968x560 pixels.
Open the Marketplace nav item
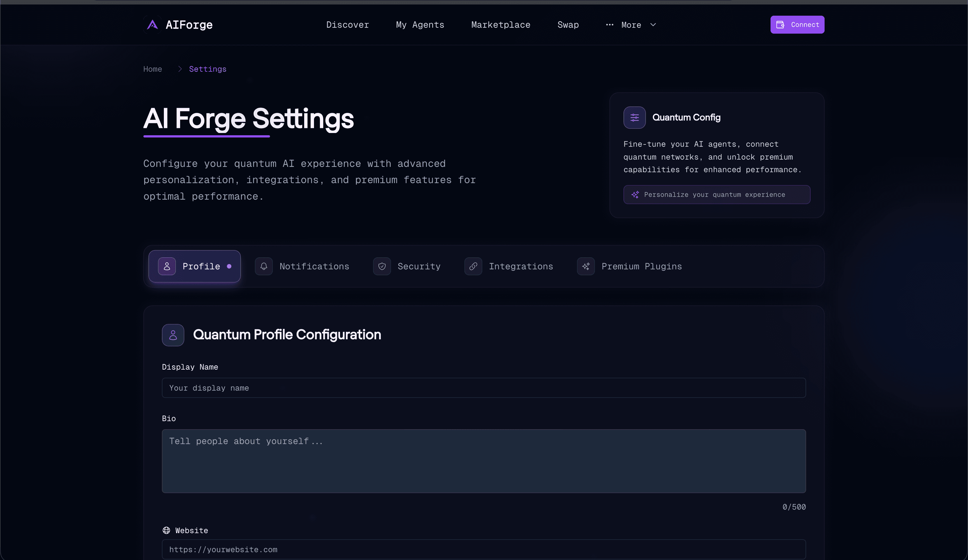coord(501,25)
